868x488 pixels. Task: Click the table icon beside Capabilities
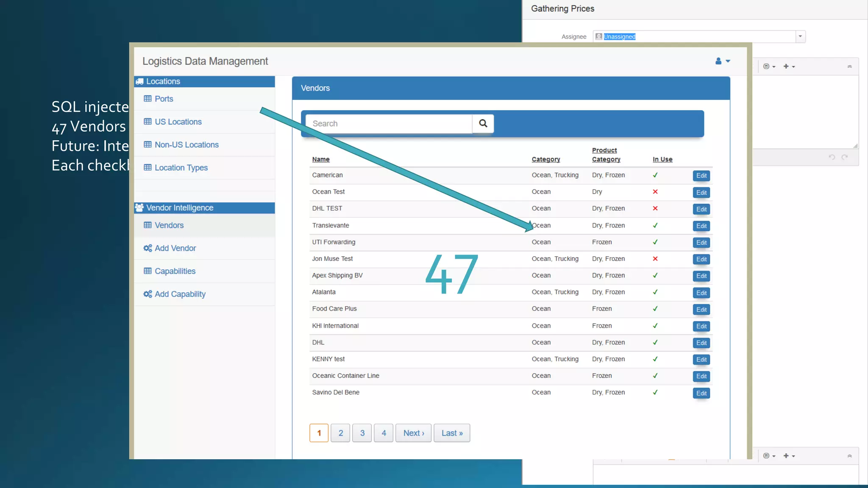pyautogui.click(x=147, y=271)
